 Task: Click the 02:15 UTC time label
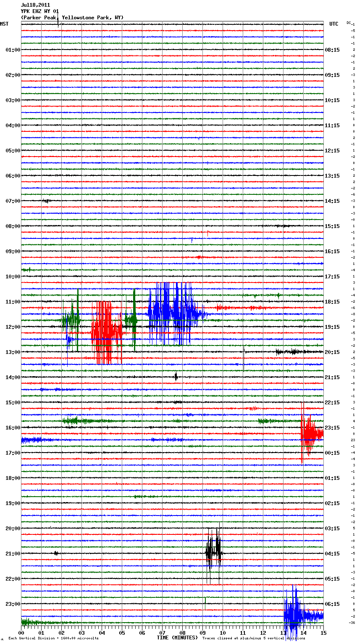coord(332,503)
